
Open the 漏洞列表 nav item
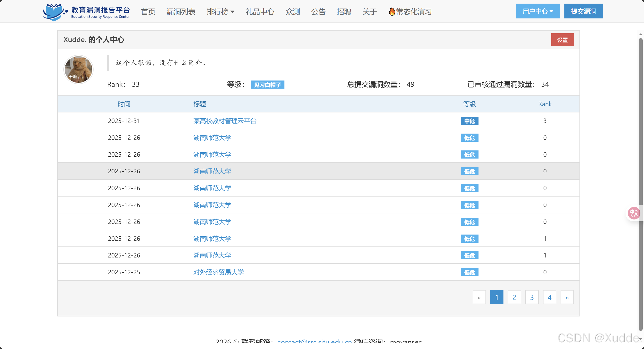[181, 12]
